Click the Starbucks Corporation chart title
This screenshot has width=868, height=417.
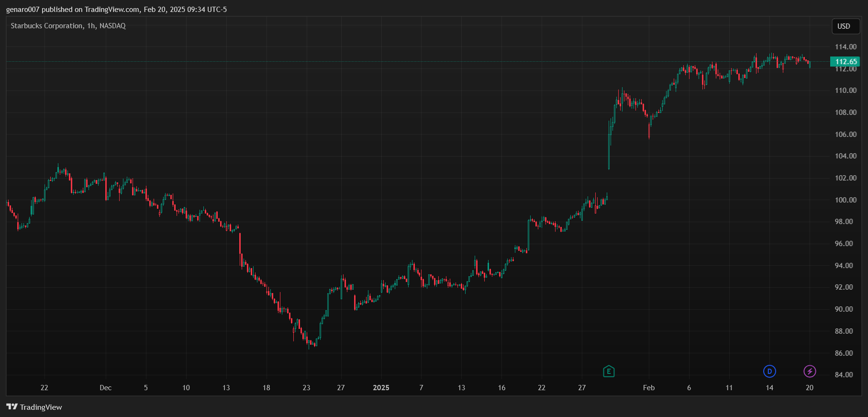click(68, 26)
